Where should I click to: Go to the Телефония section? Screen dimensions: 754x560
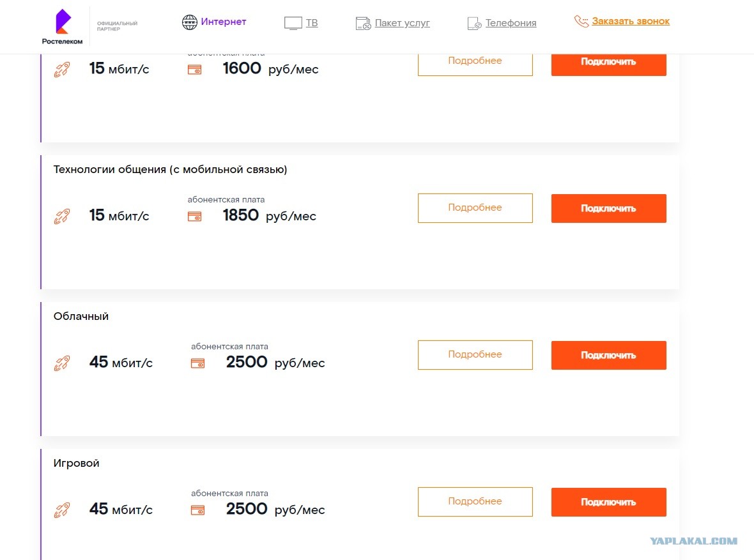[x=511, y=23]
